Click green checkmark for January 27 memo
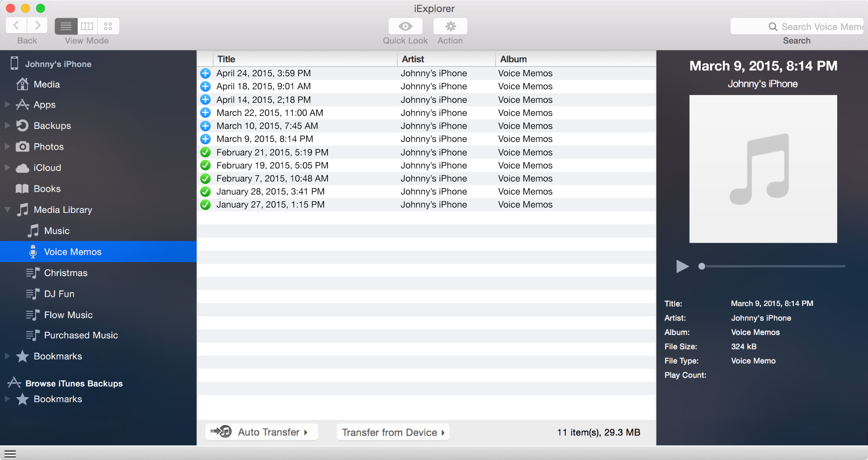 [205, 205]
